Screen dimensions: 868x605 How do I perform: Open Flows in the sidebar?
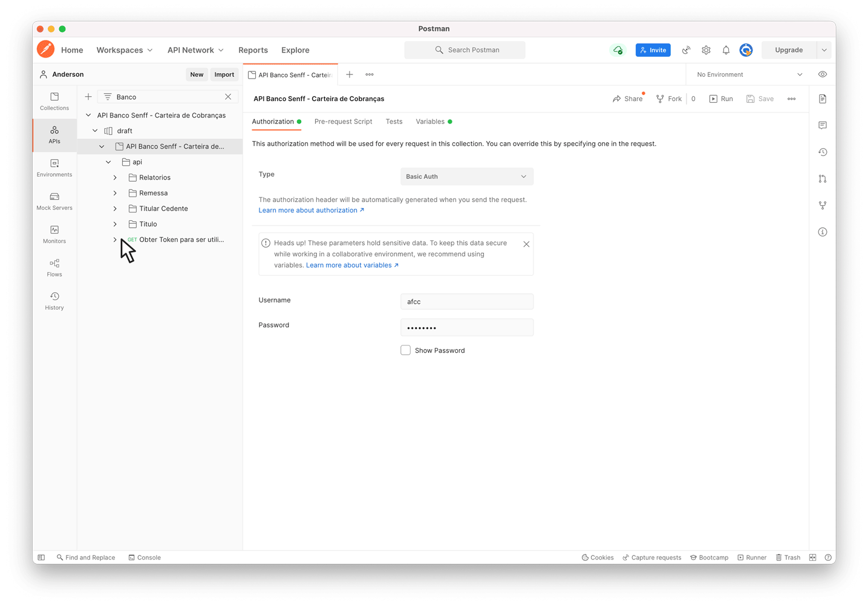[x=54, y=267]
